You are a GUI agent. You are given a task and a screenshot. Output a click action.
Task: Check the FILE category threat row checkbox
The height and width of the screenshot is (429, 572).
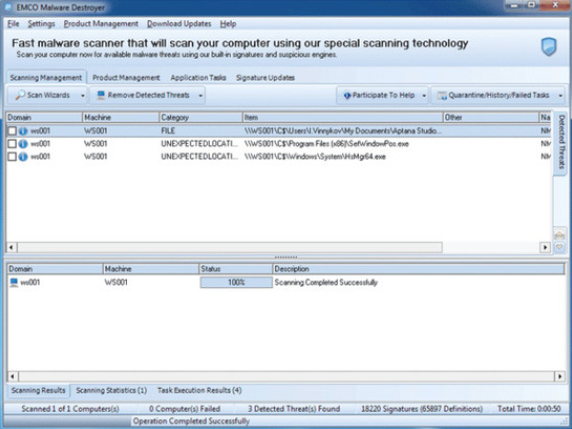pos(12,131)
